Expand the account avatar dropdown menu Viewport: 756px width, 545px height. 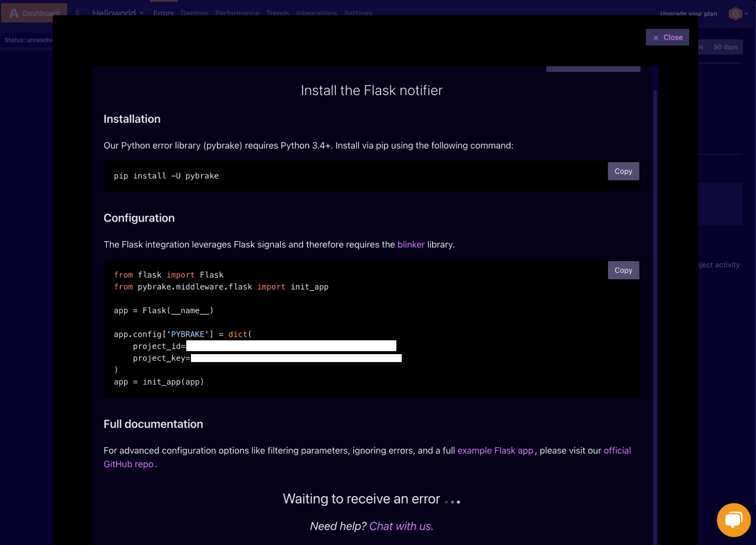[747, 13]
